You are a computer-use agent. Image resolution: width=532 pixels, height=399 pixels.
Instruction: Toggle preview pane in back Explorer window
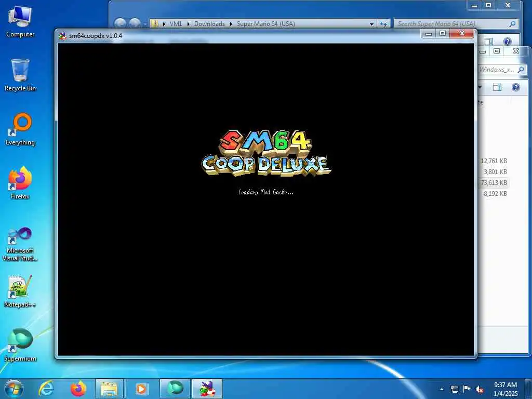tap(489, 42)
